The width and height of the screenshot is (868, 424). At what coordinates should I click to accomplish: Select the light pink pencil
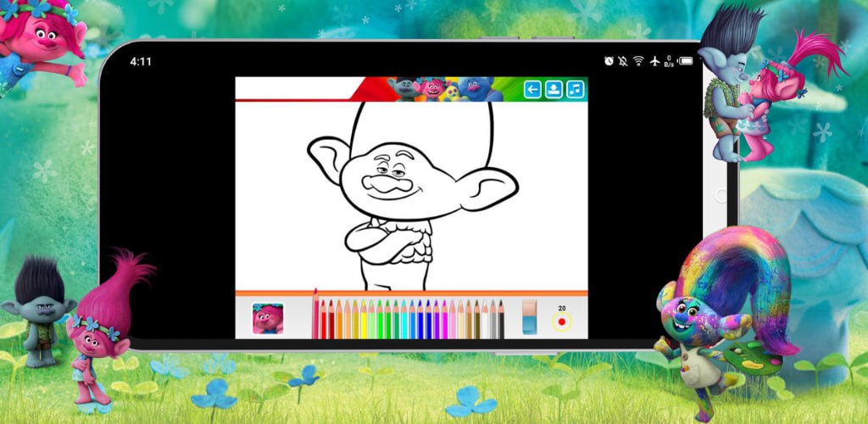(x=453, y=320)
